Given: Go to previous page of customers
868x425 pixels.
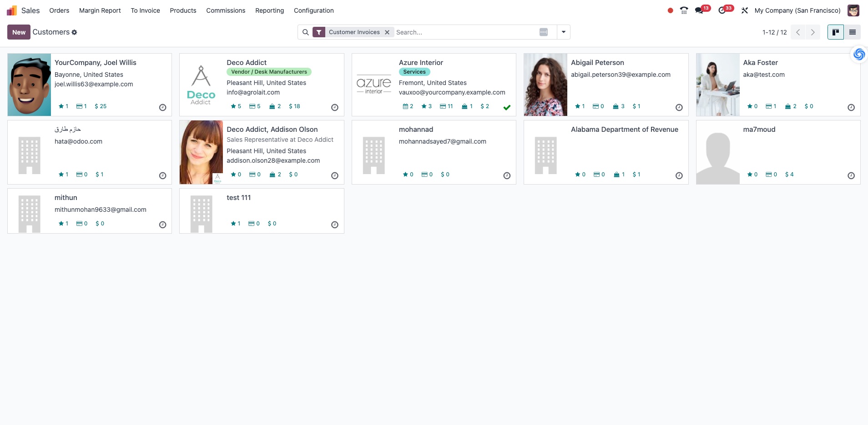Looking at the screenshot, I should [x=798, y=32].
